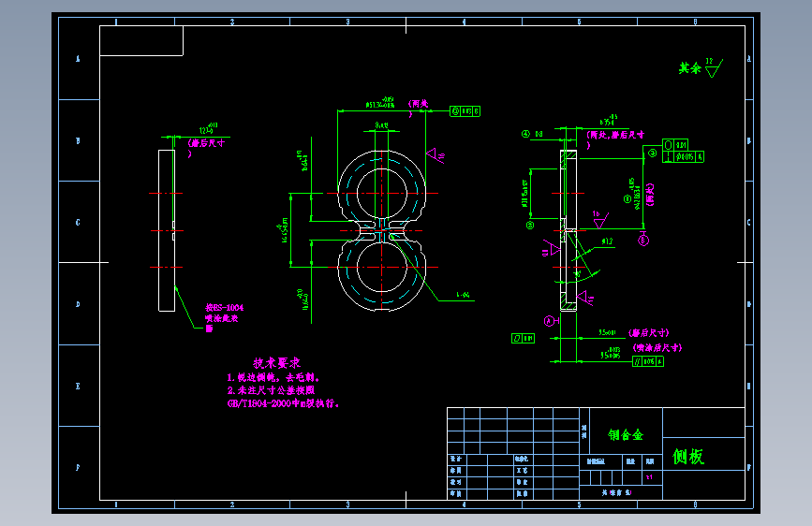This screenshot has height=526, width=812.
Task: Select the flatness tolerance frame left of section view
Action: [523, 338]
